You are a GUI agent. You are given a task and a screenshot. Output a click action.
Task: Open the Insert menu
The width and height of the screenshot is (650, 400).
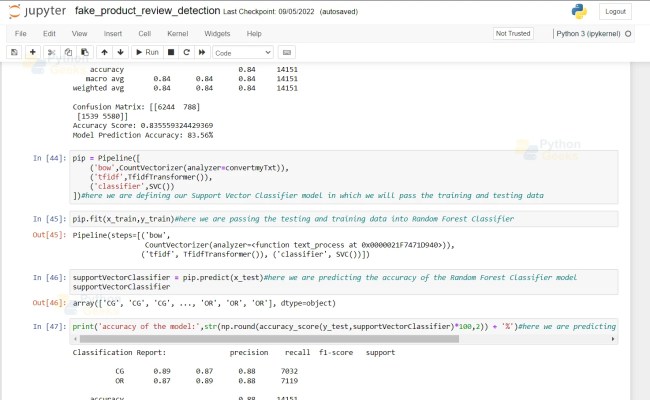pos(113,34)
